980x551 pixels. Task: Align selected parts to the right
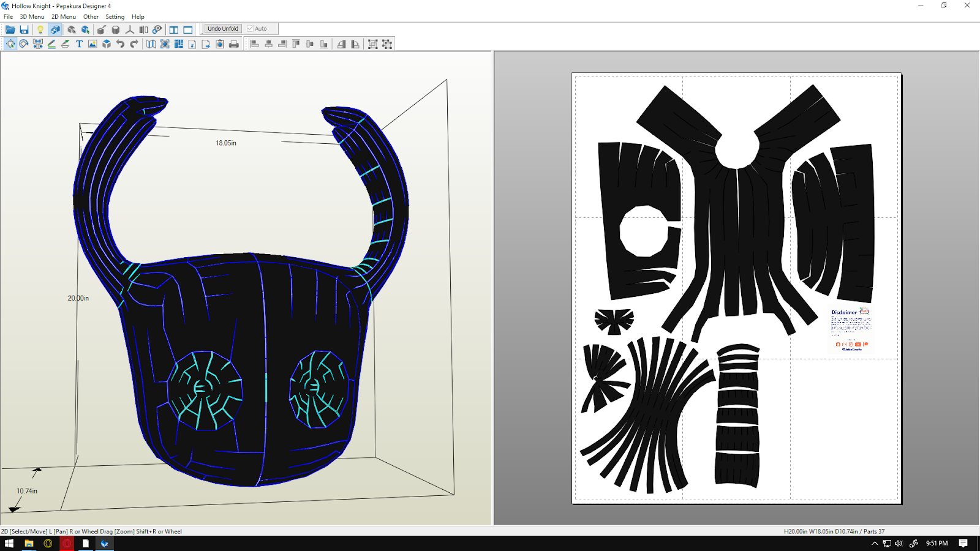click(282, 44)
